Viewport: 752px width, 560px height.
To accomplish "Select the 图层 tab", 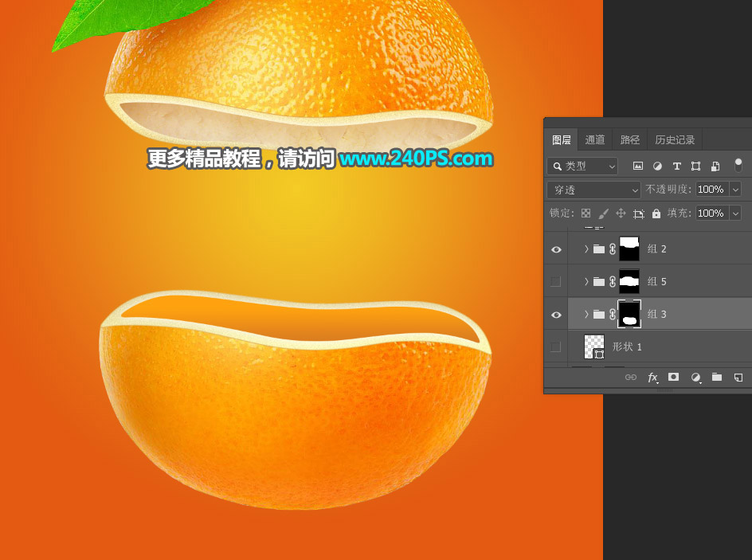I will pos(561,139).
